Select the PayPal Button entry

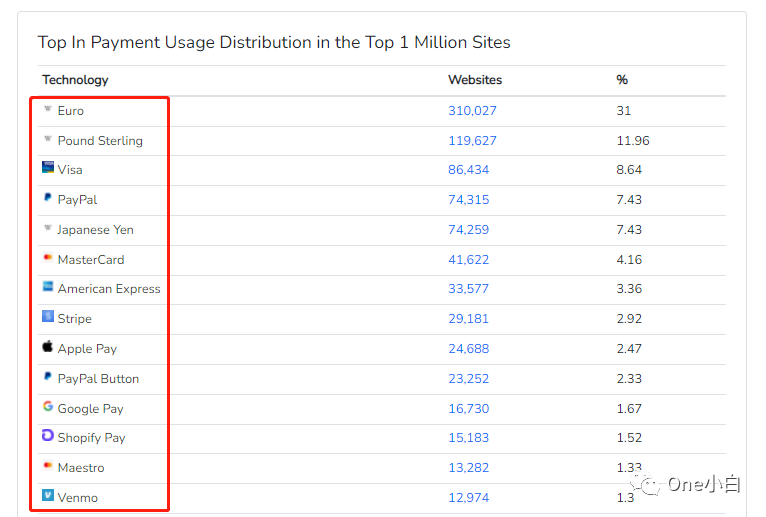tap(98, 379)
